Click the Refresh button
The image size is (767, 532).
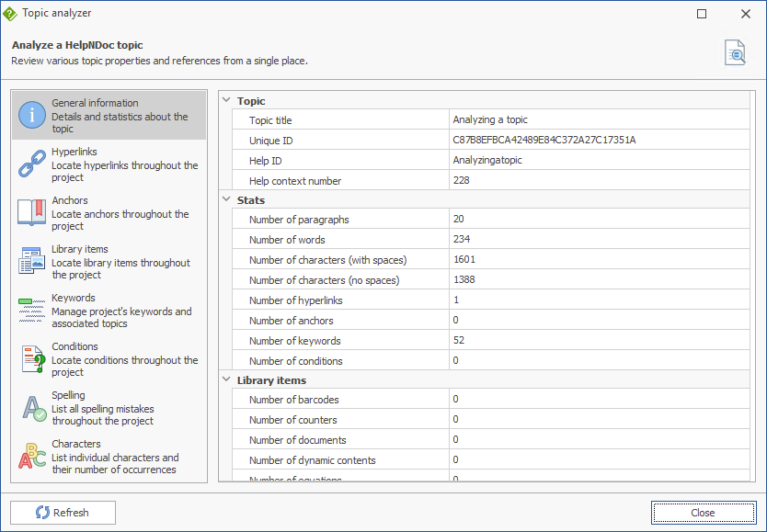[63, 513]
